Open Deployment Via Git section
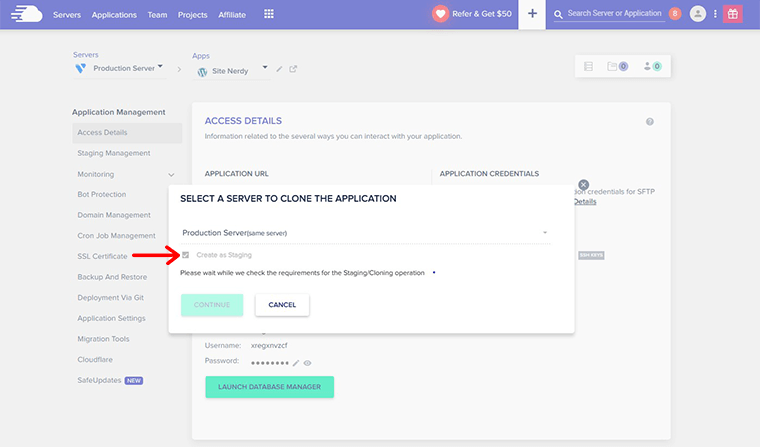Screen dimensions: 760x447 pos(111,298)
